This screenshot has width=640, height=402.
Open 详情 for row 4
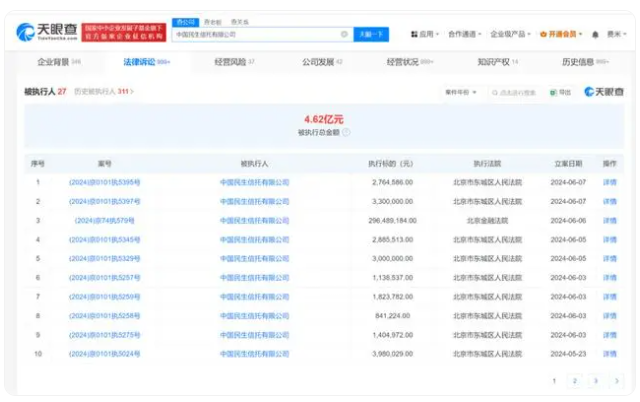[610, 240]
